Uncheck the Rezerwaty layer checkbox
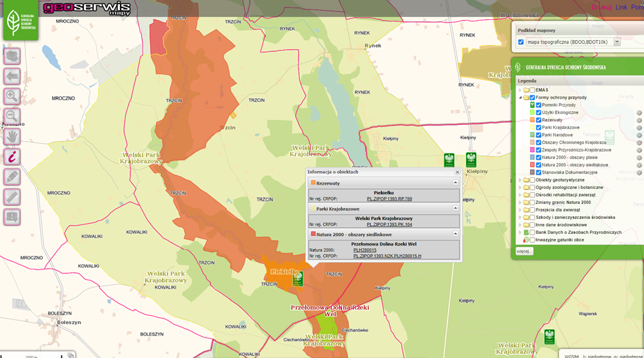The width and height of the screenshot is (644, 358). [539, 120]
